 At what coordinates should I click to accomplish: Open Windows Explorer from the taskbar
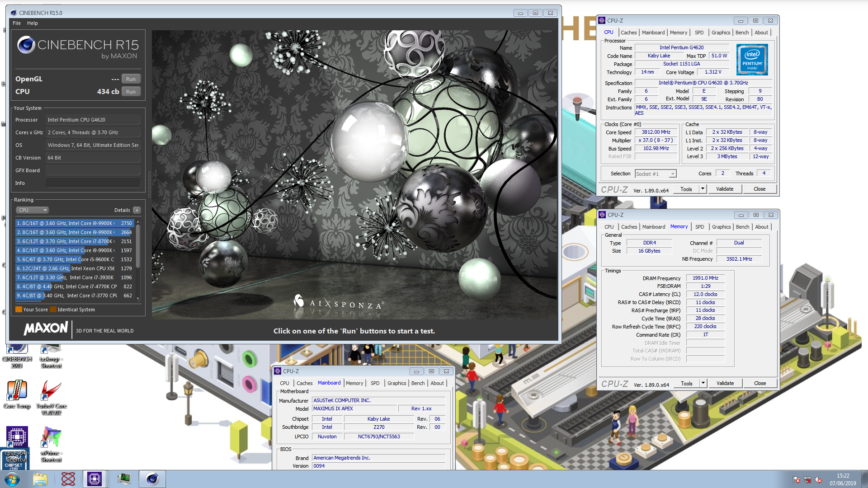[40, 479]
